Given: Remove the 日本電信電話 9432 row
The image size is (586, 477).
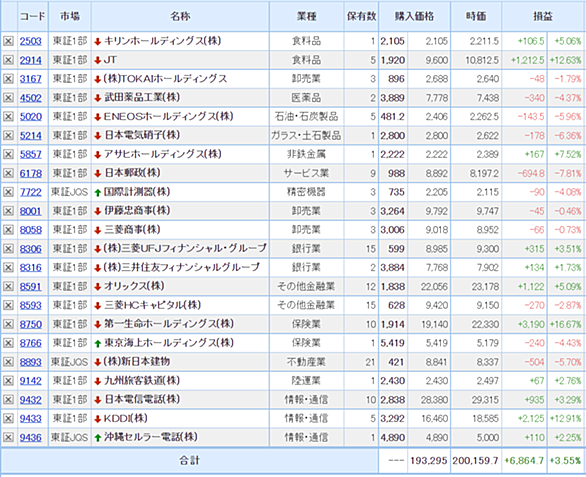Looking at the screenshot, I should click(x=8, y=400).
